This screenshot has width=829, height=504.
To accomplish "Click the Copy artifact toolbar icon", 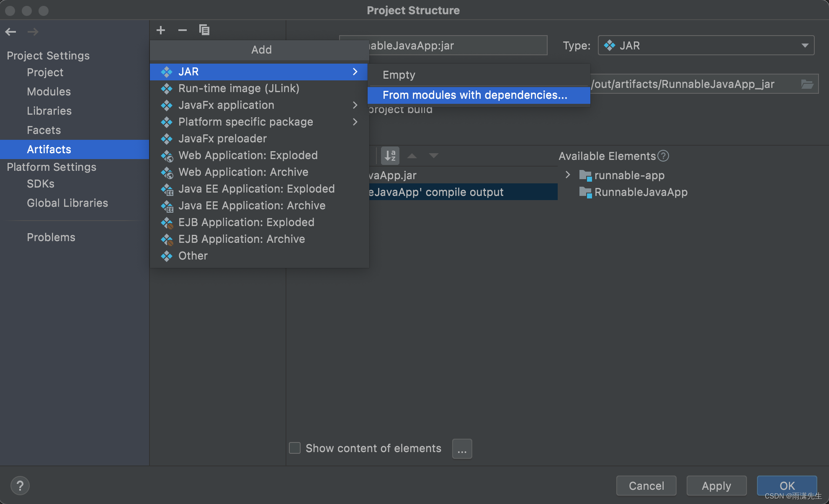I will tap(204, 30).
